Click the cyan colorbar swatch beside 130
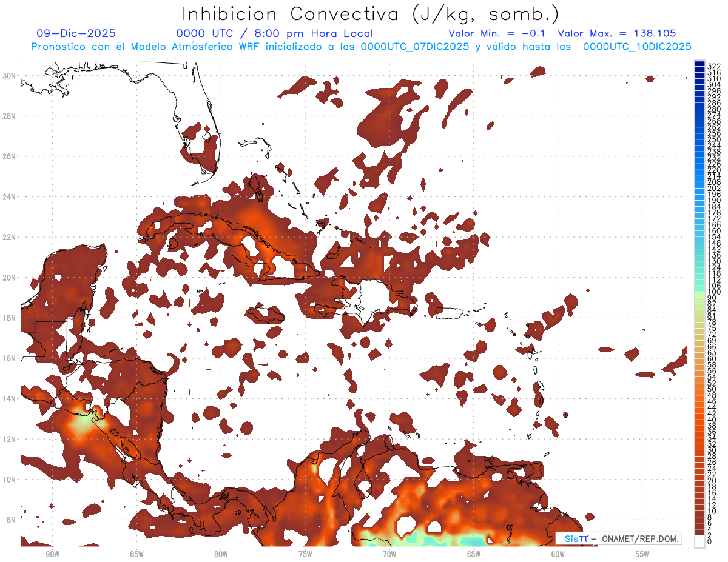 [700, 258]
